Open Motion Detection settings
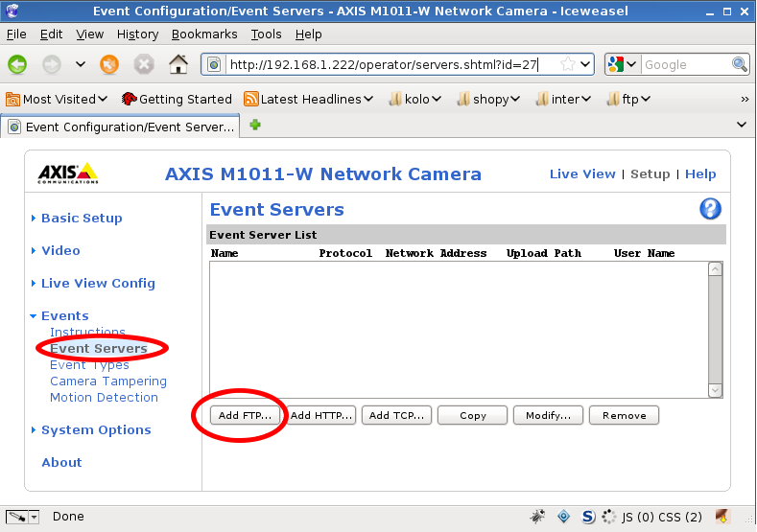Image resolution: width=757 pixels, height=532 pixels. pos(104,398)
